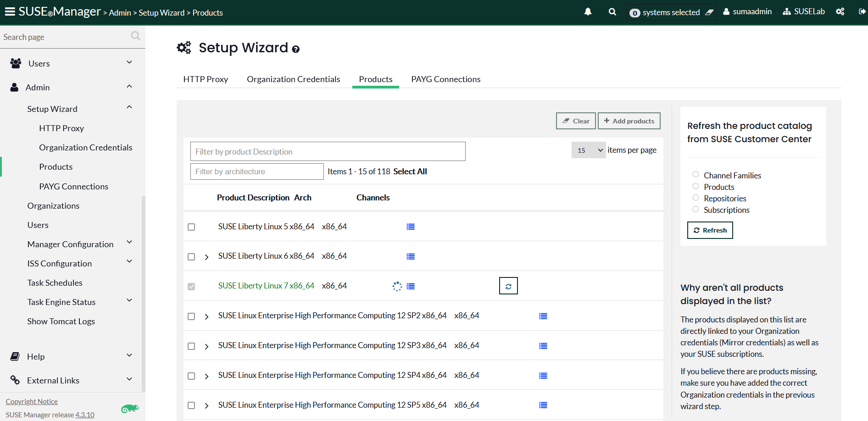The image size is (868, 421).
Task: Open preferences gears icon in the top bar
Action: tap(840, 12)
